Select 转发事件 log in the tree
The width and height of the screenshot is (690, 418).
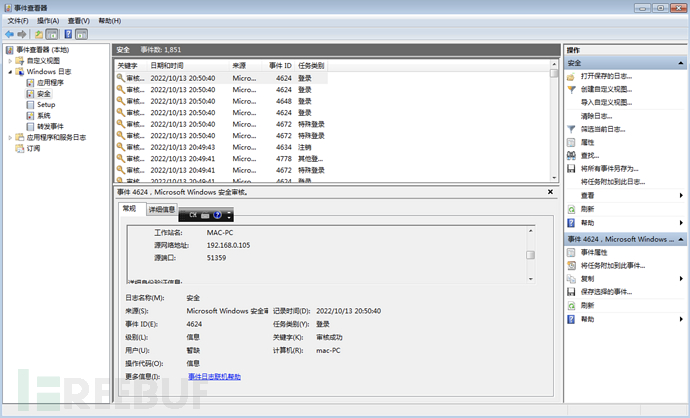(x=50, y=127)
